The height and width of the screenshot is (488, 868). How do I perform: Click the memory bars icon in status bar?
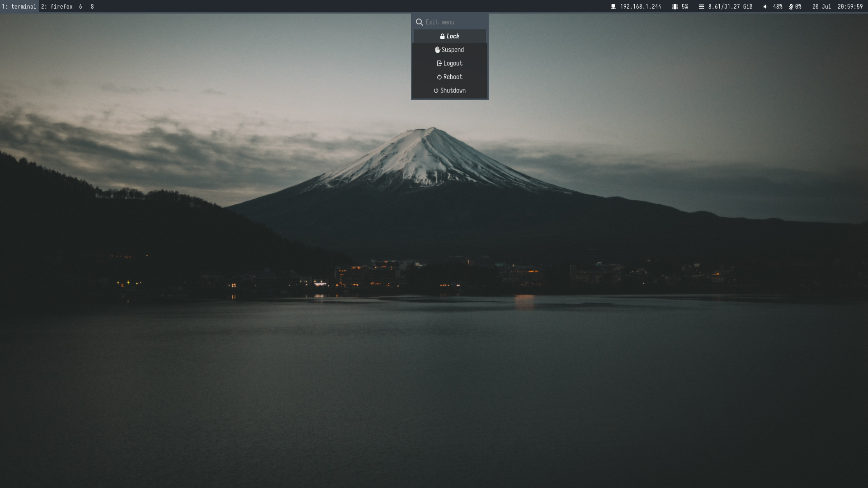(701, 7)
